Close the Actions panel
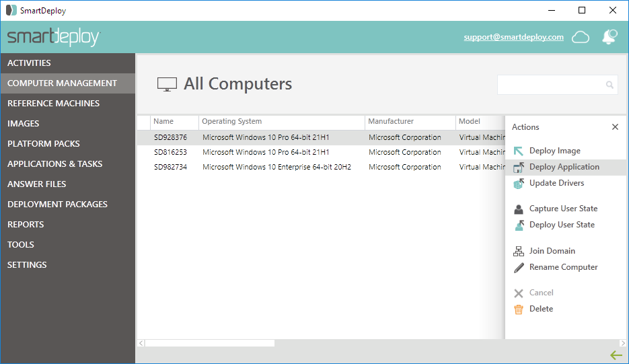 (x=615, y=126)
